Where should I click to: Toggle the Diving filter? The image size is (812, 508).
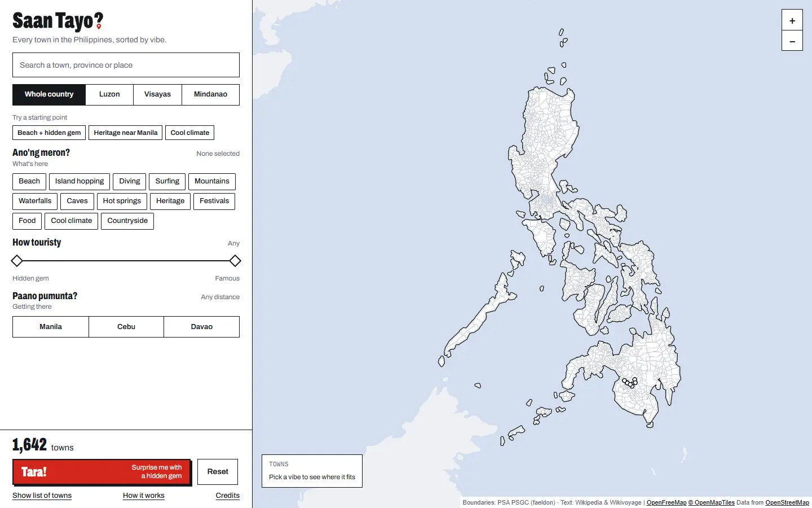129,181
